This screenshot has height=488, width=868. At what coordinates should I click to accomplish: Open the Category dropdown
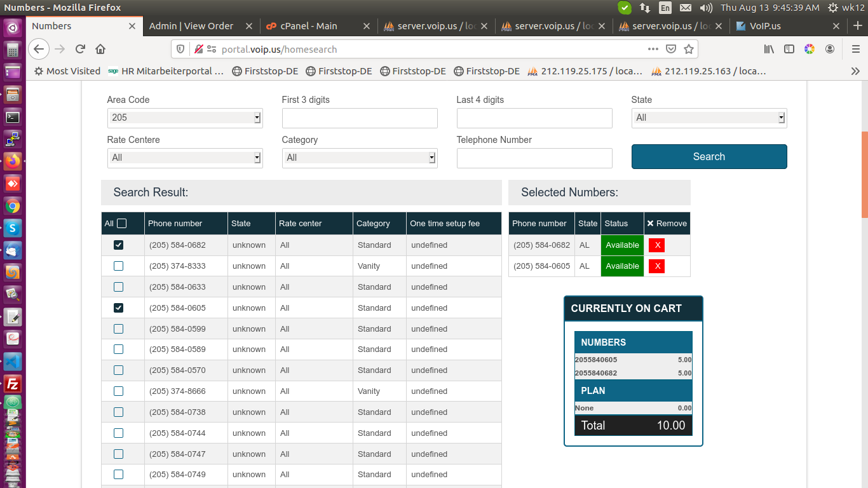[360, 158]
